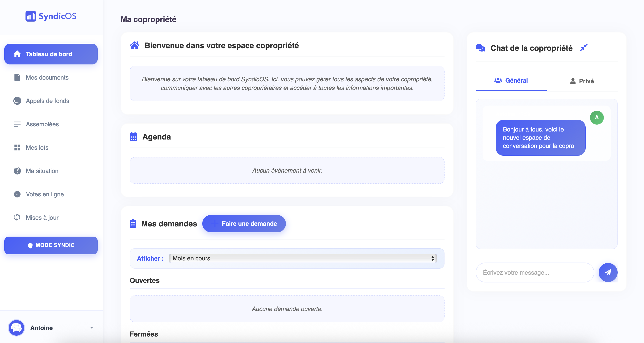644x343 pixels.
Task: Click Antoine's profile avatar
Action: click(16, 328)
